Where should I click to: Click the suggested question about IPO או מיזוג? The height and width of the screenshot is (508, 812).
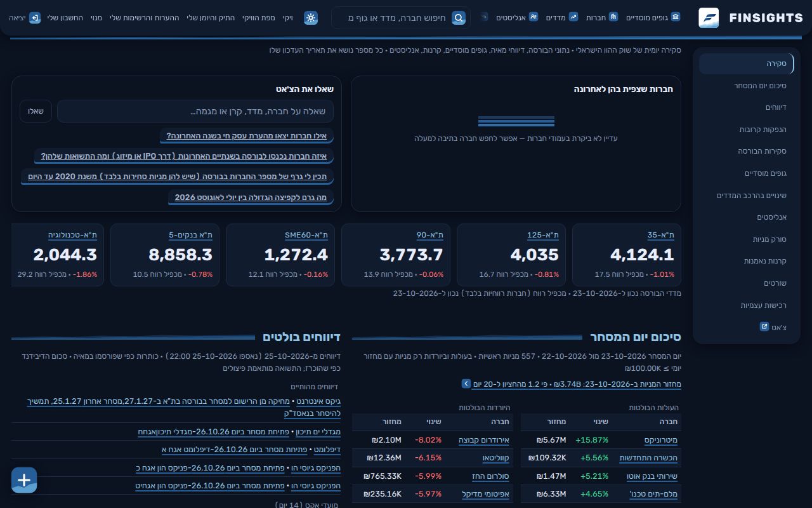tap(184, 156)
